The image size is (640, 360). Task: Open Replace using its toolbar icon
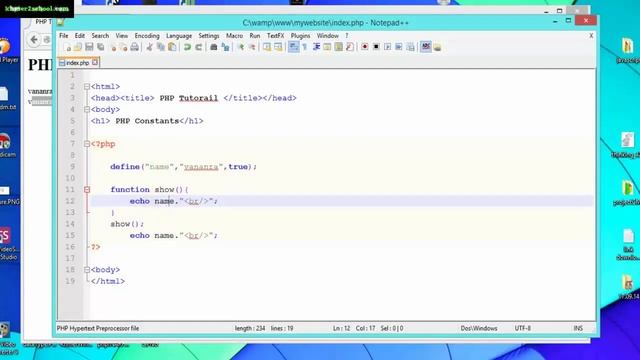point(225,47)
